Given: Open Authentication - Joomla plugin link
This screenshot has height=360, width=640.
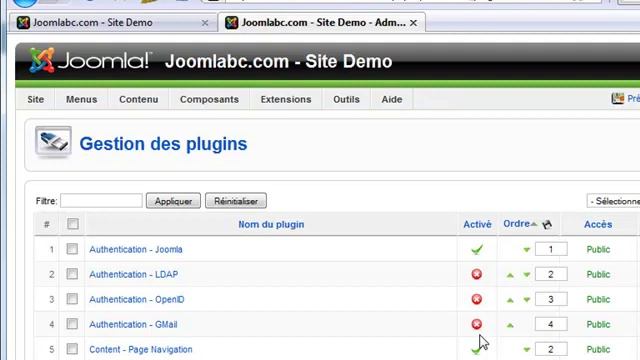Looking at the screenshot, I should pyautogui.click(x=136, y=249).
